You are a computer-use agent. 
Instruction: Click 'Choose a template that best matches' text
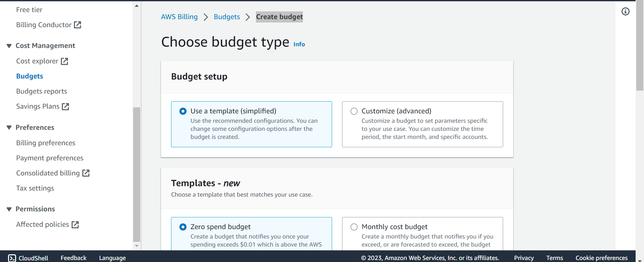point(242,195)
